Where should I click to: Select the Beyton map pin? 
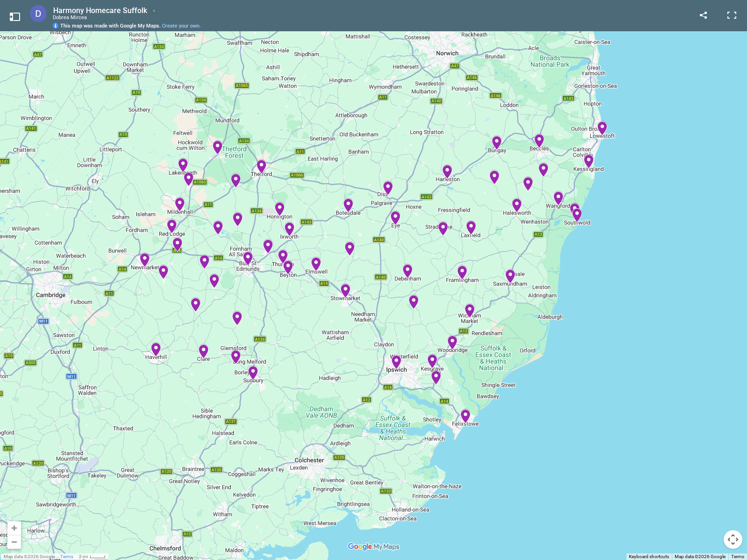288,266
